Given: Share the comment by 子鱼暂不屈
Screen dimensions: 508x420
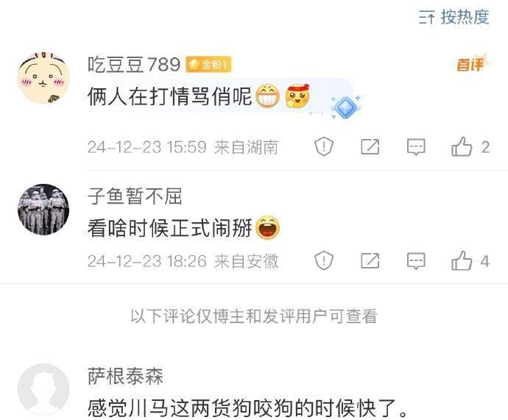Looking at the screenshot, I should pyautogui.click(x=370, y=260).
